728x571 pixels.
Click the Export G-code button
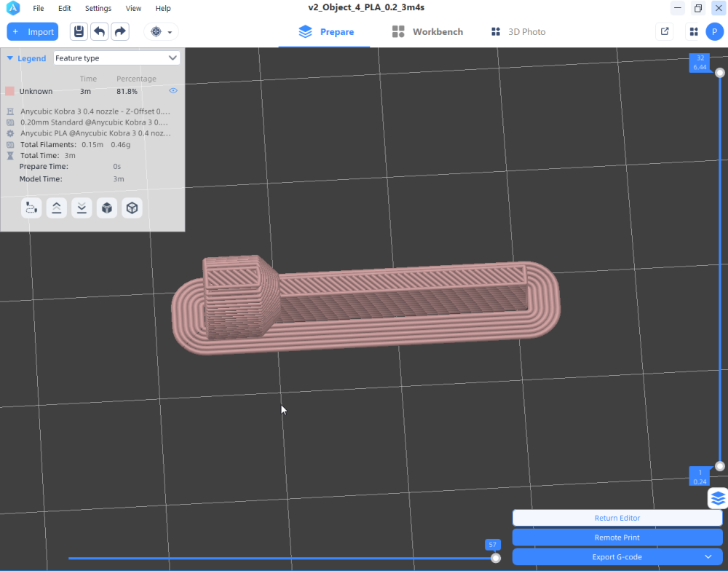(x=617, y=556)
